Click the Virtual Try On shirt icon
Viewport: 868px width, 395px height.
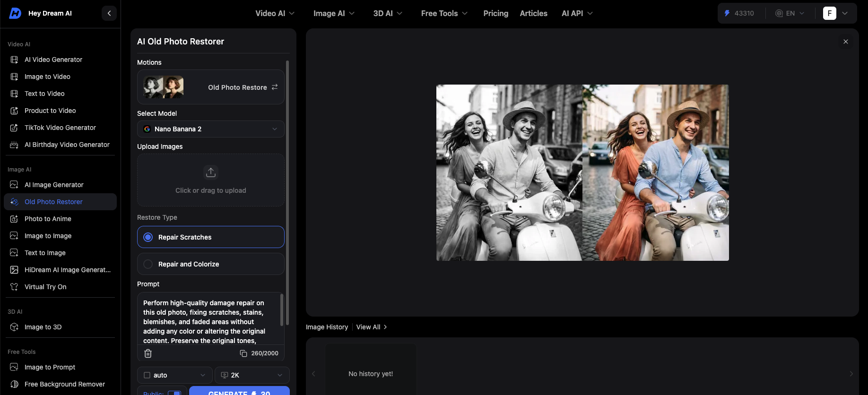14,287
